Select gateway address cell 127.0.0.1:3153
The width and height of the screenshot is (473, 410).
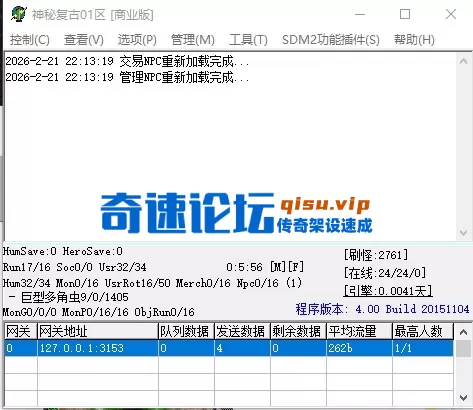tap(98, 348)
